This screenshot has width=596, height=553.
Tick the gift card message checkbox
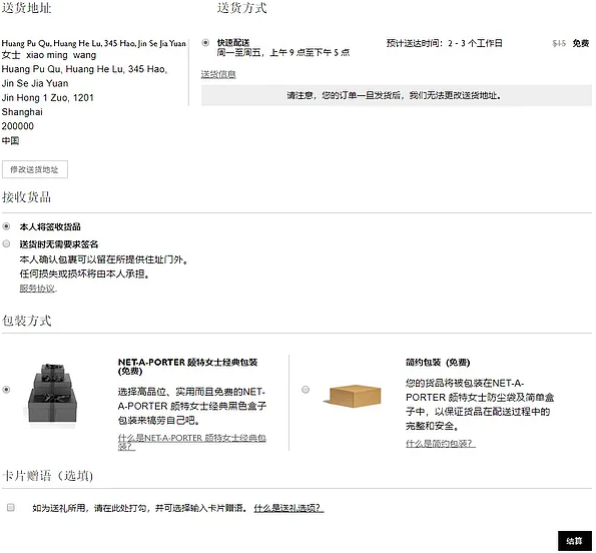point(11,507)
